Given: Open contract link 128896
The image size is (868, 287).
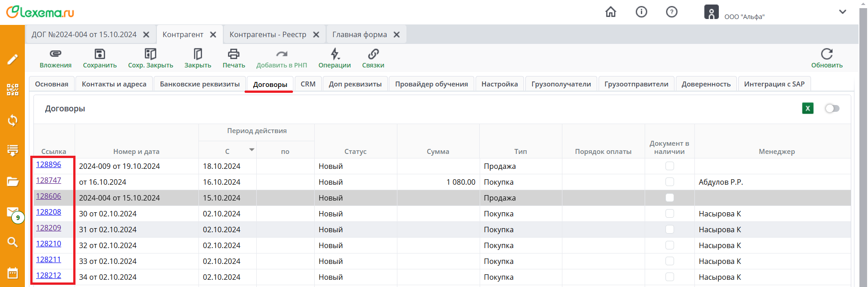Looking at the screenshot, I should [x=48, y=165].
